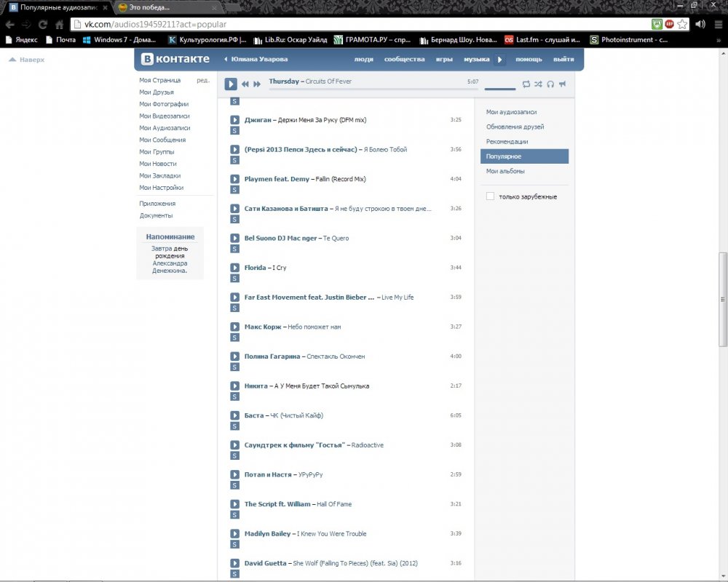
Task: Click the headphones icon in the player
Action: click(x=550, y=84)
